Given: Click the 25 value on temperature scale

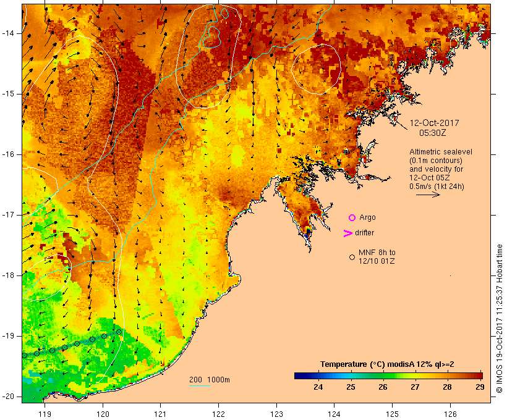Looking at the screenshot, I should pos(351,387).
